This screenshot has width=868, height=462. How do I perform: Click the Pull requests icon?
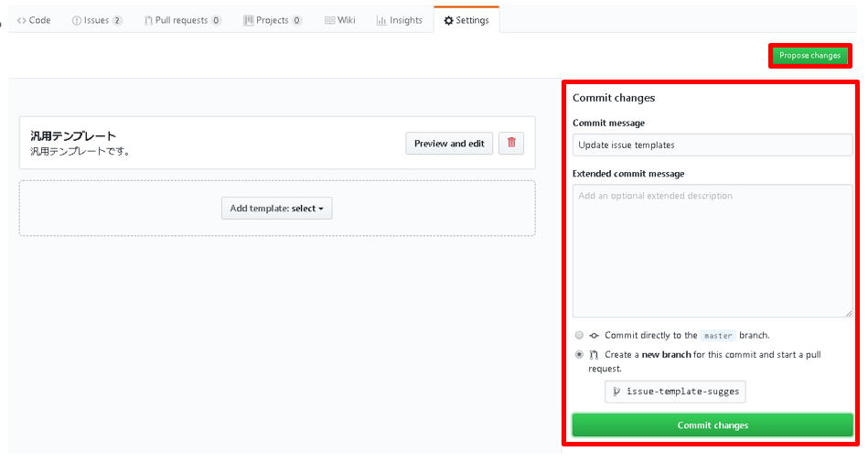pyautogui.click(x=148, y=20)
